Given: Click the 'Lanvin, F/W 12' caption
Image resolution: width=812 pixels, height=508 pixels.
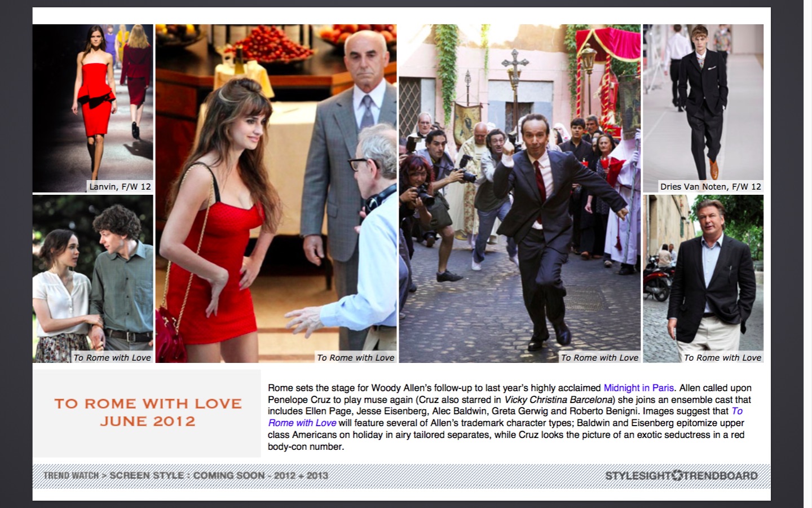Looking at the screenshot, I should [x=120, y=186].
